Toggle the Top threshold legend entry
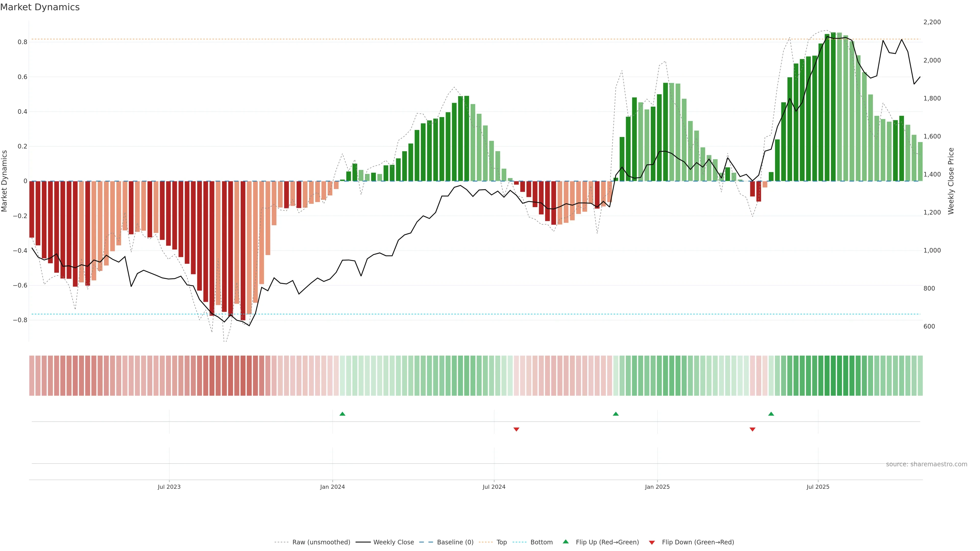This screenshot has height=551, width=980. (x=501, y=542)
